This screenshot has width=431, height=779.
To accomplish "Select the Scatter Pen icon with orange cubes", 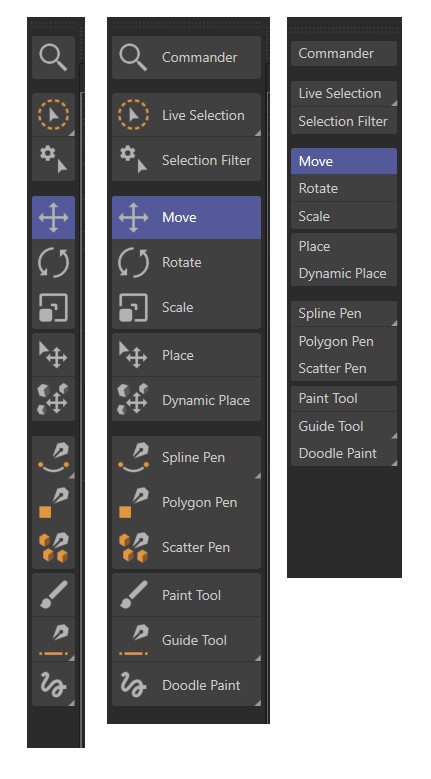I will tap(54, 547).
